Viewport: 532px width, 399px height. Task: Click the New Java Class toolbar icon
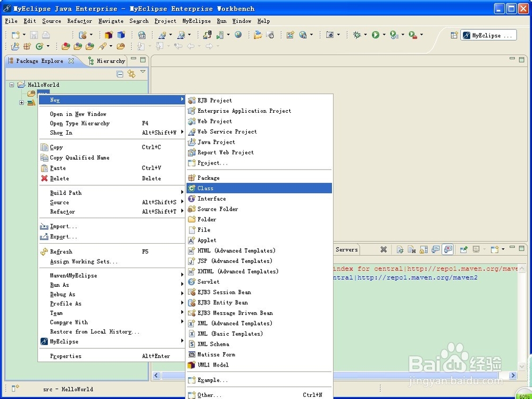[x=39, y=46]
